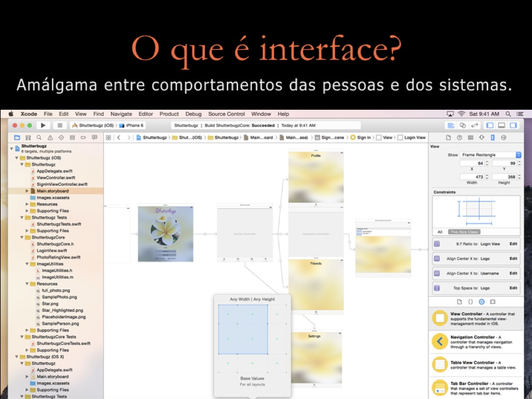Open the Attributes inspector
This screenshot has height=399, width=532.
pyautogui.click(x=482, y=137)
